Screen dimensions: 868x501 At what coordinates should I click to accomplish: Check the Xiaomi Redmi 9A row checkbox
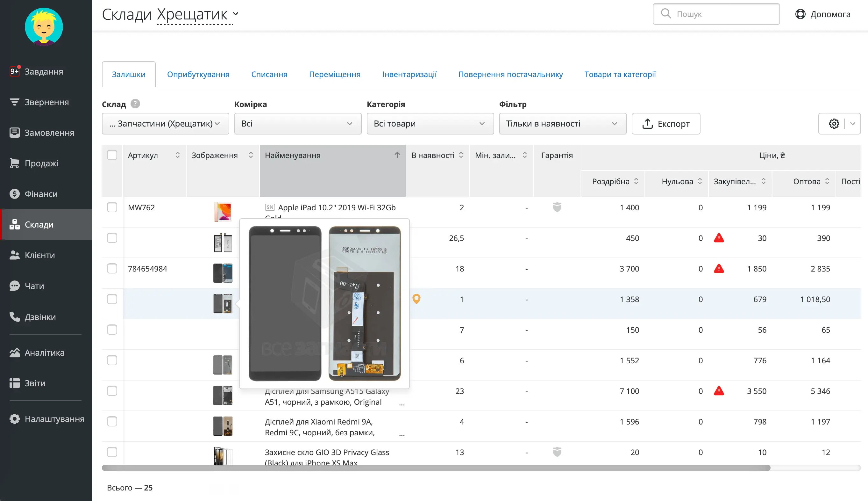coord(112,422)
